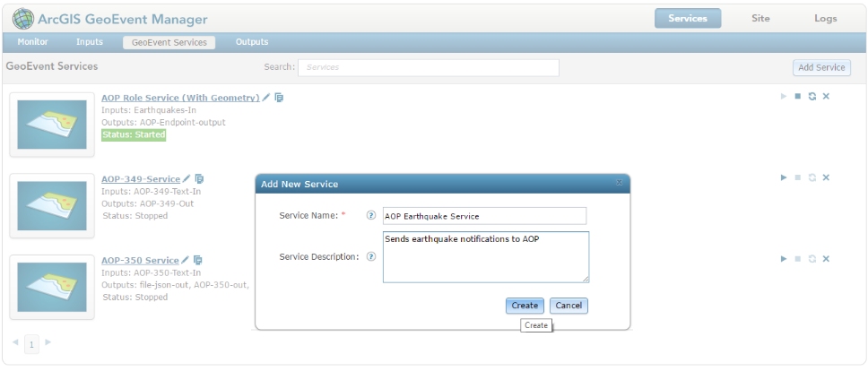Select the AOP-350 Service thumbnail

click(52, 287)
